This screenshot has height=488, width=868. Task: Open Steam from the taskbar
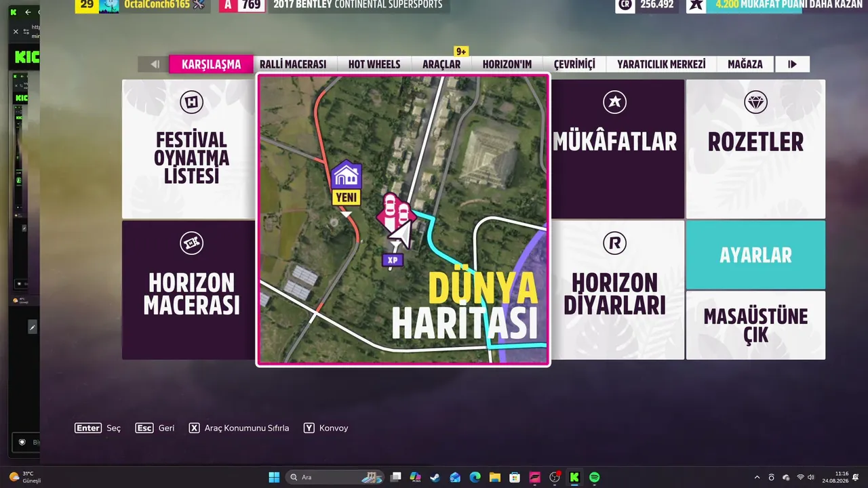tap(435, 477)
